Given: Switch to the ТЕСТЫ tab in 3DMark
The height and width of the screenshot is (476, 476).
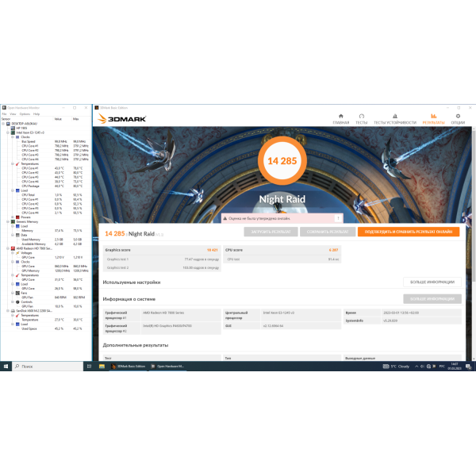Looking at the screenshot, I should pos(361,119).
